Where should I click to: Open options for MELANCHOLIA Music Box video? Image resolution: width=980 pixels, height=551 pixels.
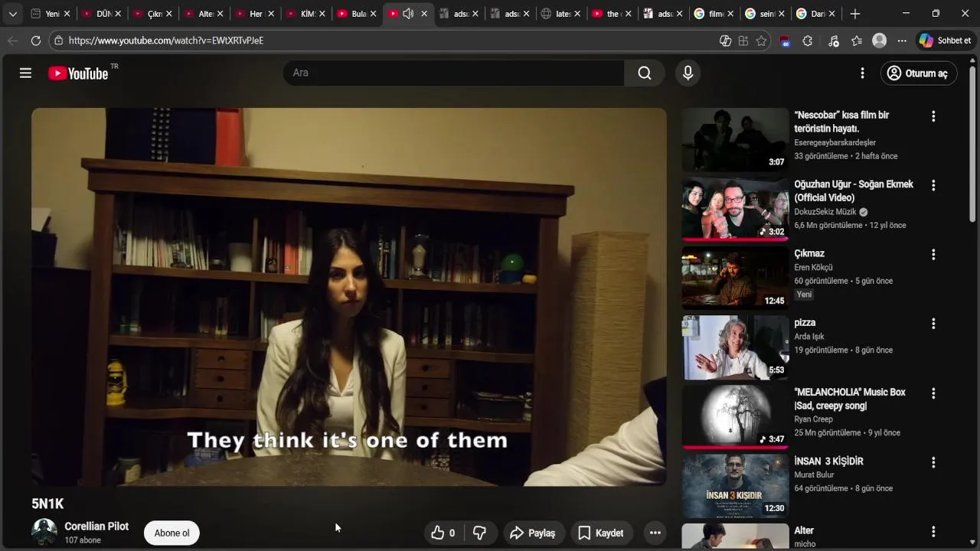[933, 393]
